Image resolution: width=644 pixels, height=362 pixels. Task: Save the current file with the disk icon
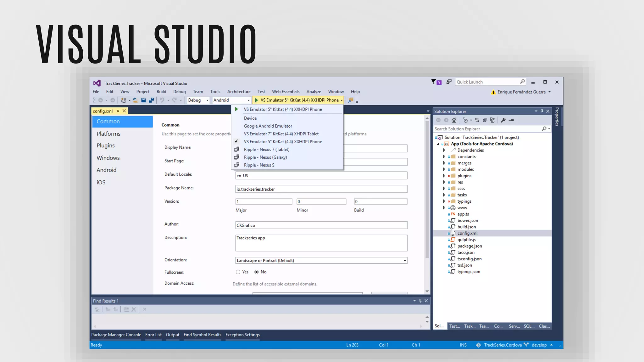pyautogui.click(x=143, y=100)
